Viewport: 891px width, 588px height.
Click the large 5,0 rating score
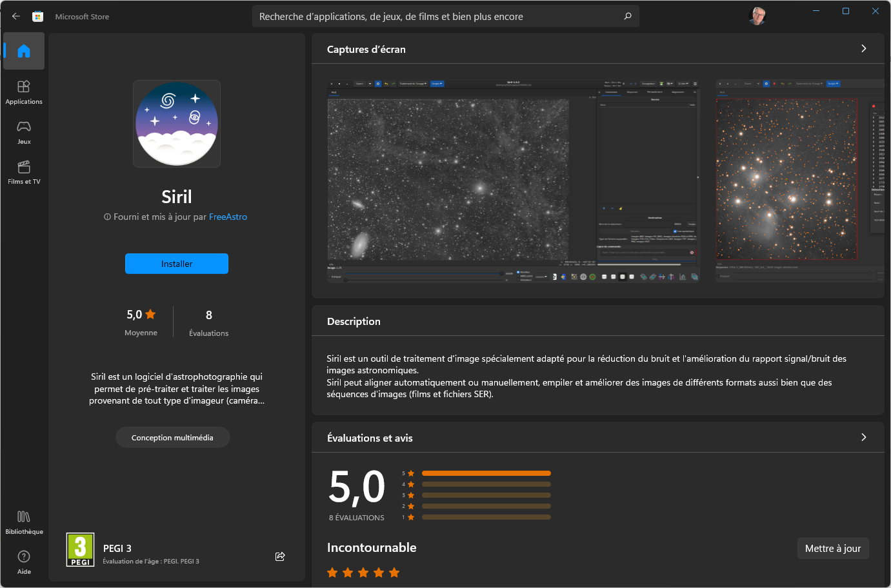pos(357,487)
